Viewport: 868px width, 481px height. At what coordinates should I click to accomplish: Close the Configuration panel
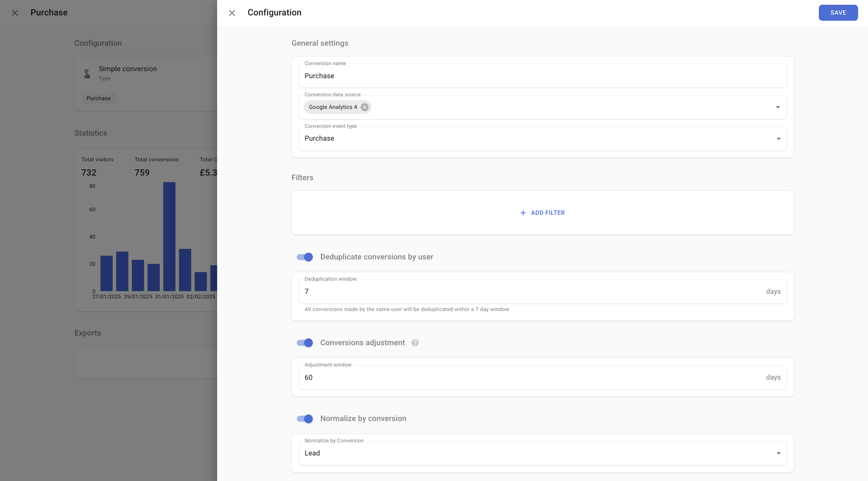coord(232,13)
